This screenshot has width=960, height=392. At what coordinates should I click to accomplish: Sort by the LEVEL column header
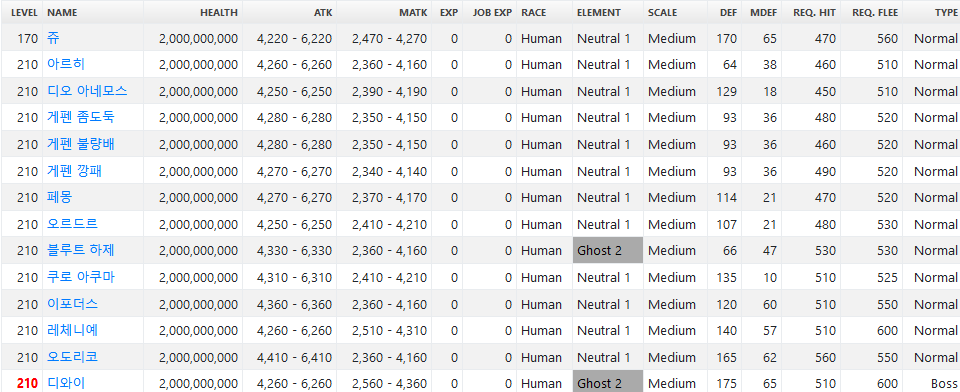click(24, 12)
